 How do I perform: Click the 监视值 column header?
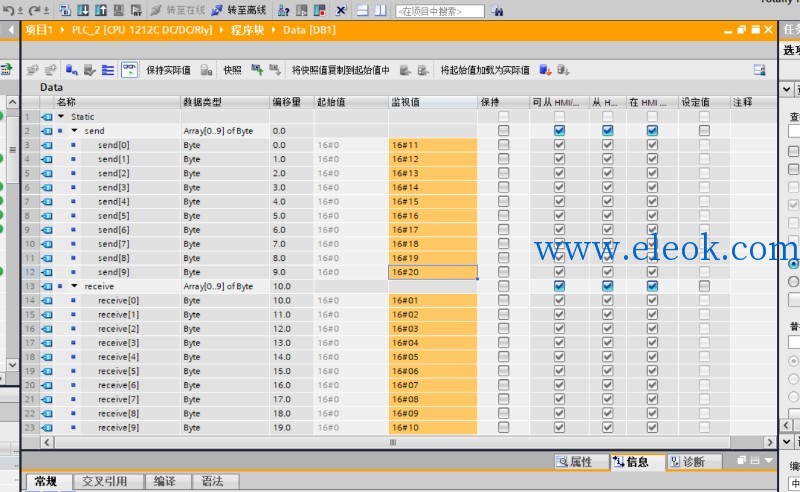click(x=433, y=102)
